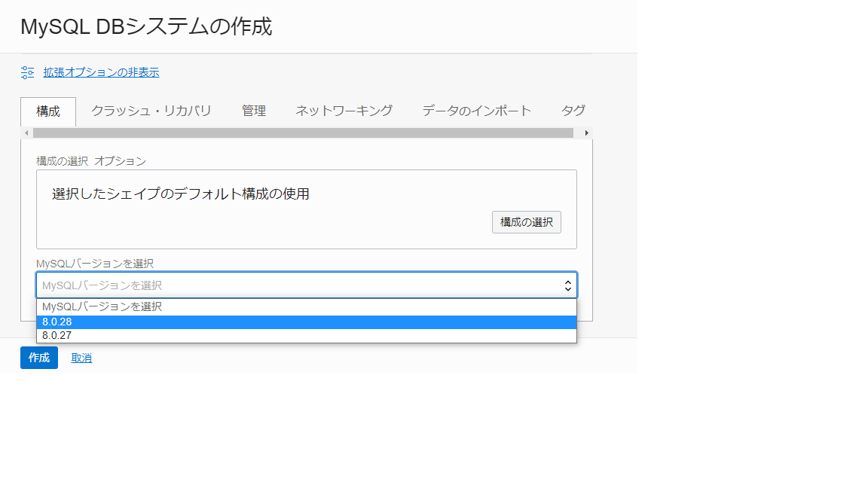Click the 選択したシェイプのデフォルト構成の使用 text
The width and height of the screenshot is (868, 488).
pos(181,194)
